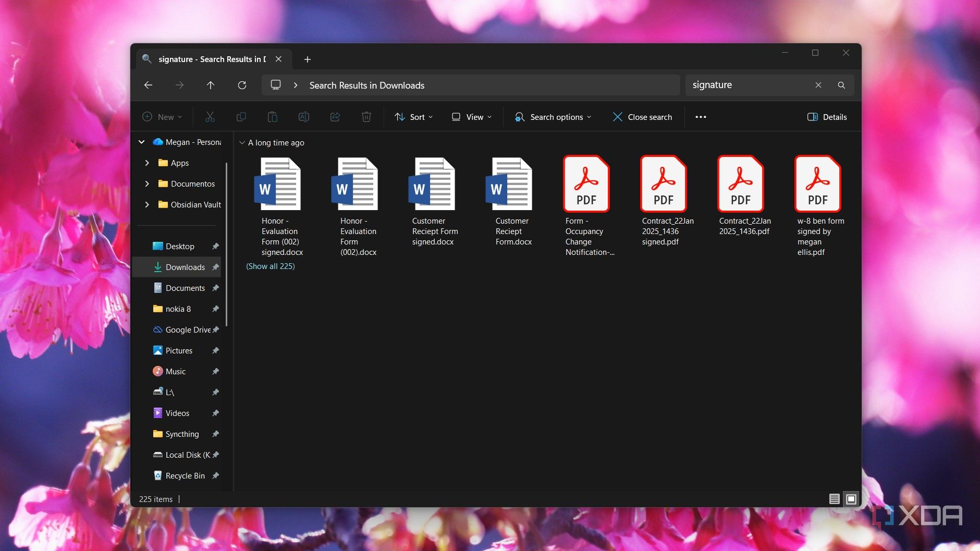Select Customer Reciept Form.docx file
The height and width of the screenshot is (551, 980).
click(x=512, y=202)
